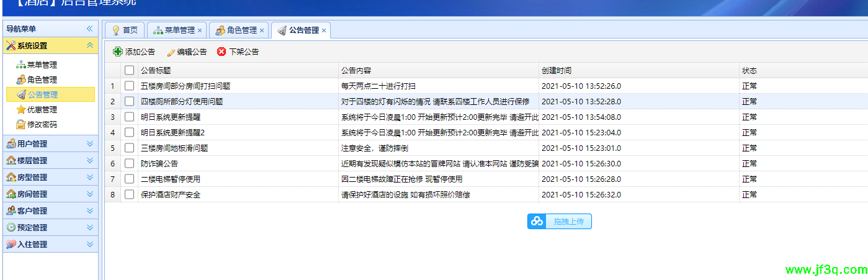
Task: Switch to the 菜单管理 tab
Action: coord(177,30)
